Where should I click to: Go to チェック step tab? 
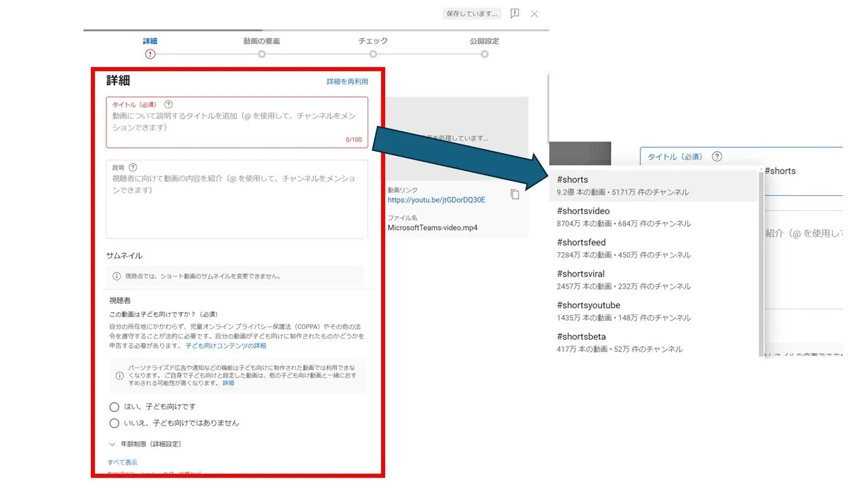pos(373,47)
